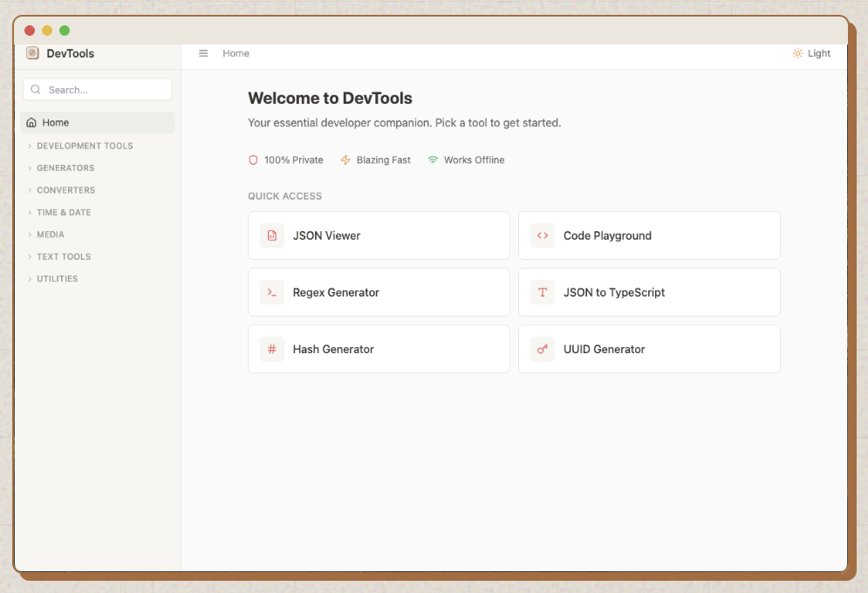Click the sun icon for theme
Viewport: 868px width, 593px height.
(797, 53)
